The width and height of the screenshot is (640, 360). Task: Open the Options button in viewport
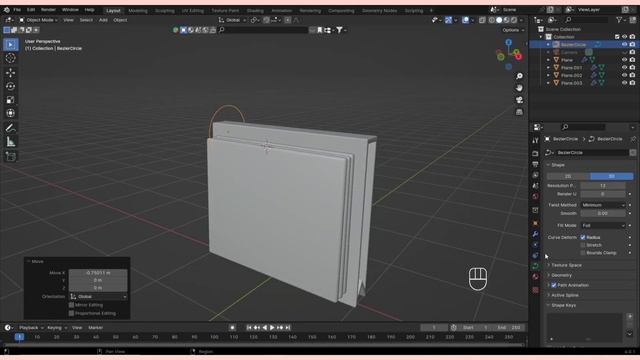point(513,30)
